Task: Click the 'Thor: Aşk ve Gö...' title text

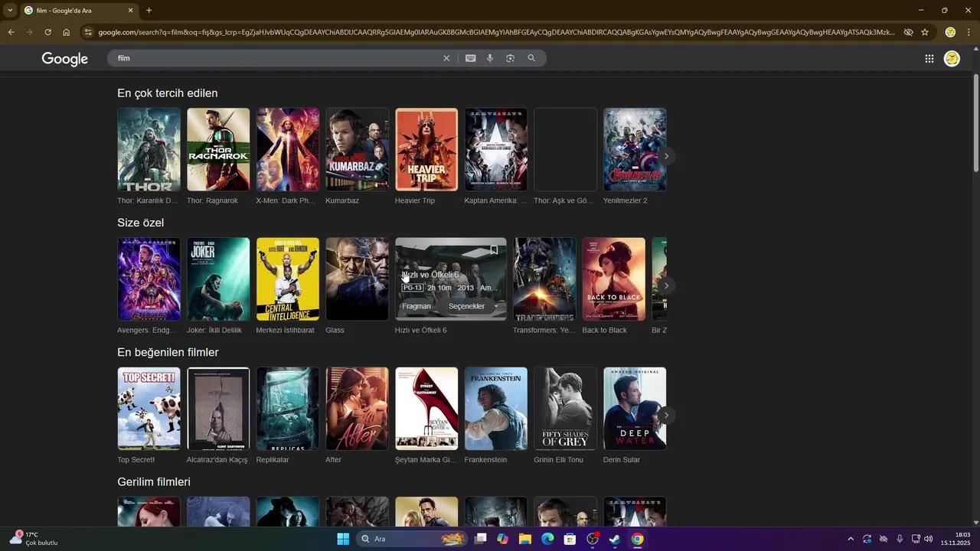Action: [563, 201]
